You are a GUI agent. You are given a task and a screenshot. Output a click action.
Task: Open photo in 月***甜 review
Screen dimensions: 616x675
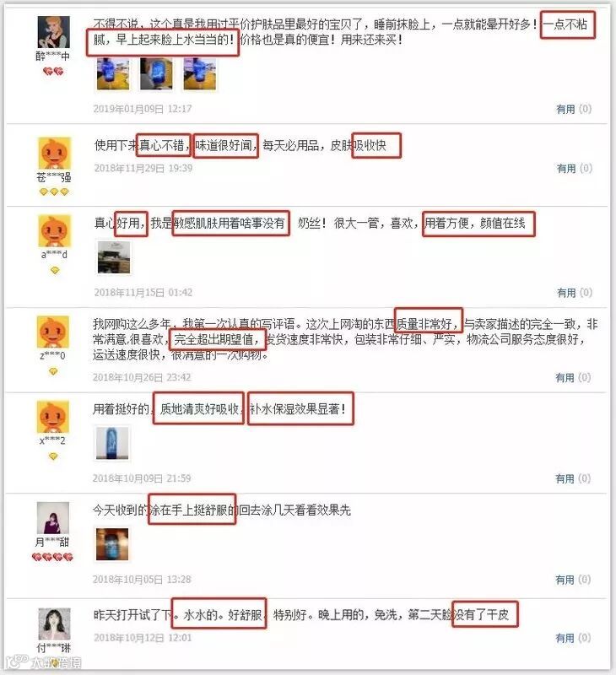tap(112, 544)
